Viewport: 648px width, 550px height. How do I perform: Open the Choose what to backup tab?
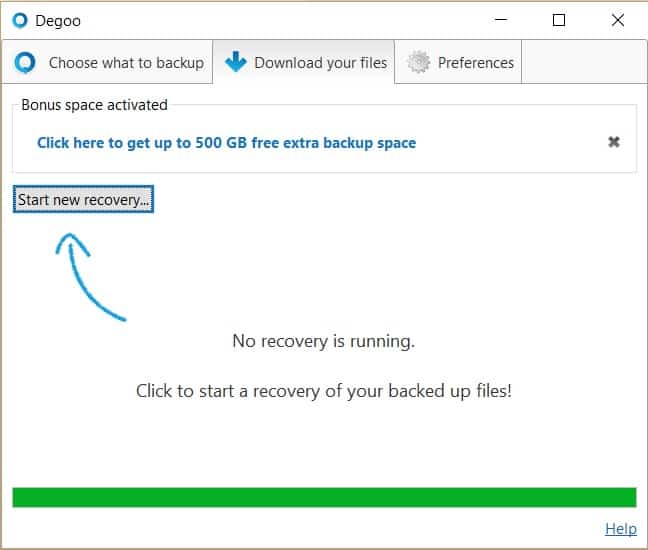tap(107, 62)
